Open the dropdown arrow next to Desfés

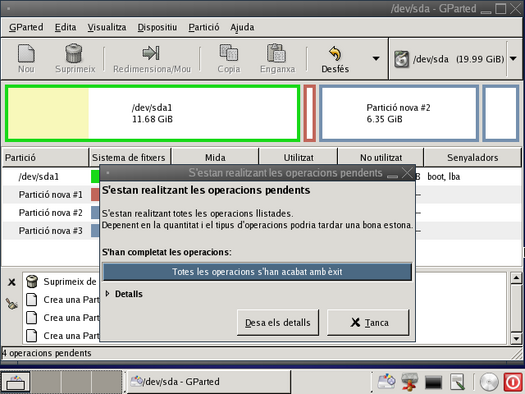pyautogui.click(x=376, y=58)
